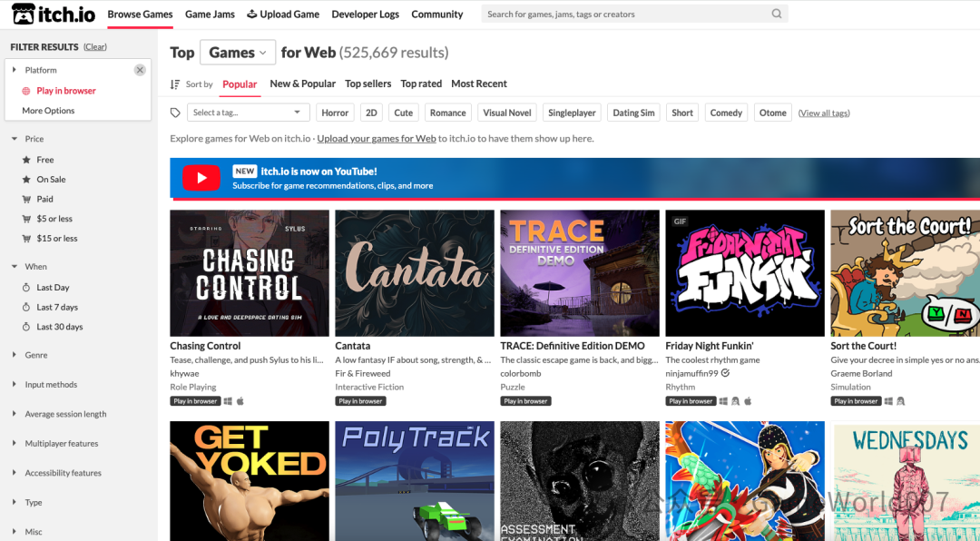Filter by the Otome tag

[772, 113]
